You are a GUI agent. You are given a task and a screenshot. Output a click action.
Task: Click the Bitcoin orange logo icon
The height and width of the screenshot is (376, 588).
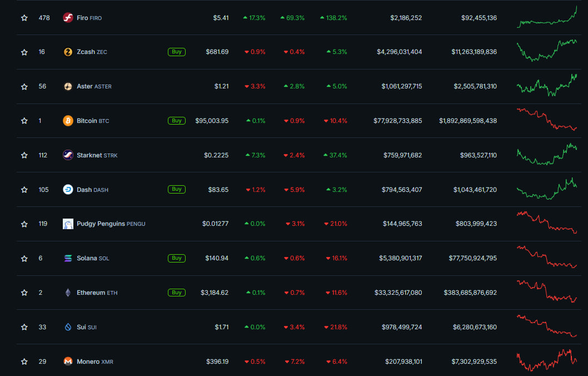point(68,121)
